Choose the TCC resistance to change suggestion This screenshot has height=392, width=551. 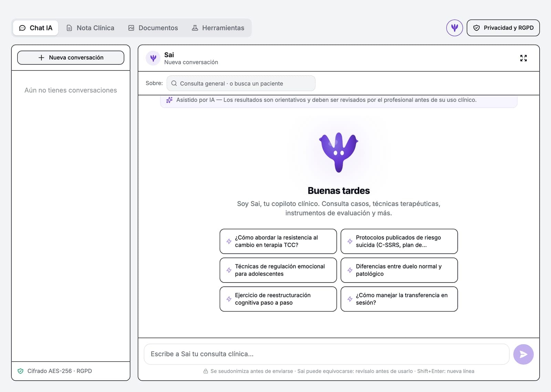click(x=278, y=241)
